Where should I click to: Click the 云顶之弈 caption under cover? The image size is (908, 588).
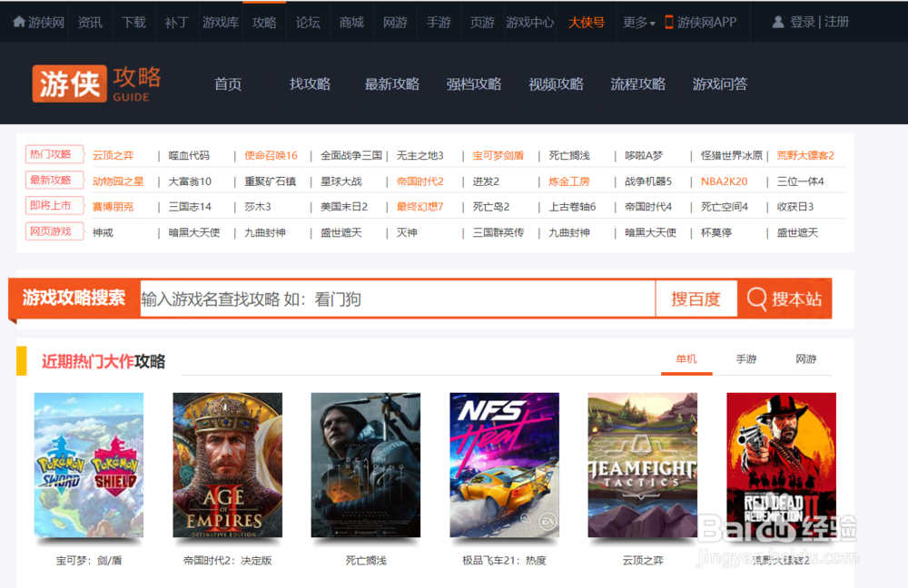click(643, 560)
